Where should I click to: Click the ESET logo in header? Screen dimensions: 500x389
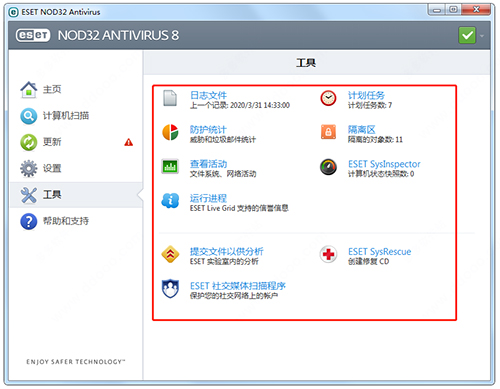click(x=33, y=35)
